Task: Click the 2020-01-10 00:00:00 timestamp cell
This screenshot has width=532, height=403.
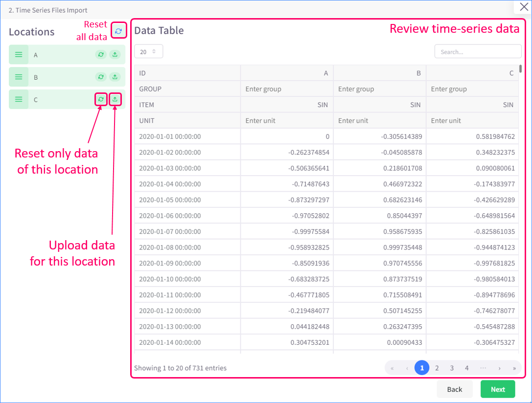Action: pyautogui.click(x=187, y=279)
